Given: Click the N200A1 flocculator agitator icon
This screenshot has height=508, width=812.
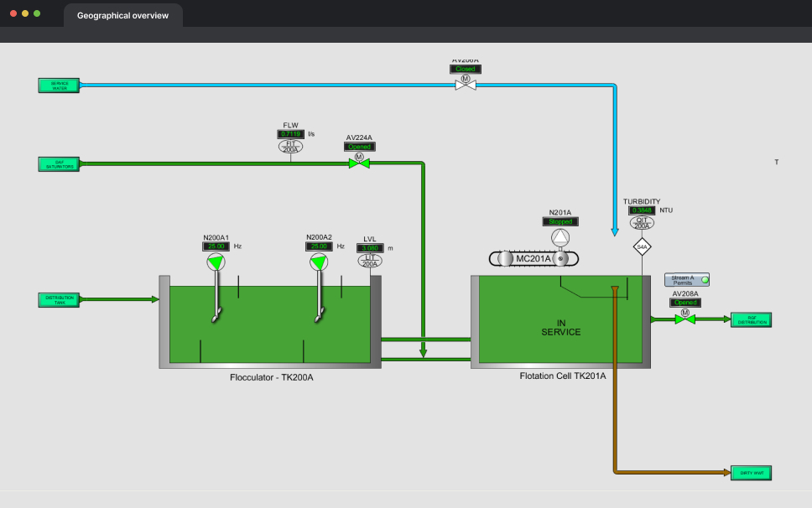Looking at the screenshot, I should pos(216,262).
